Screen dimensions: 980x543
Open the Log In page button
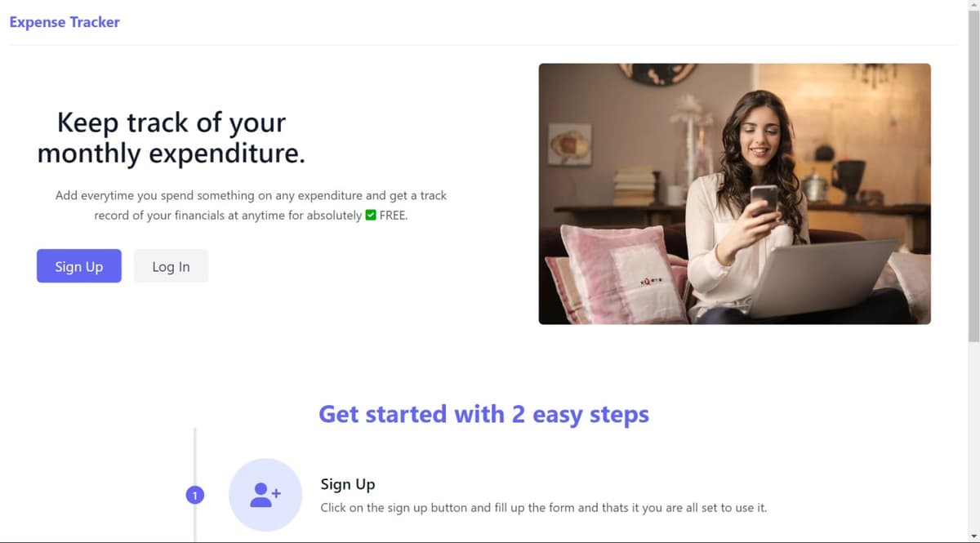(171, 266)
